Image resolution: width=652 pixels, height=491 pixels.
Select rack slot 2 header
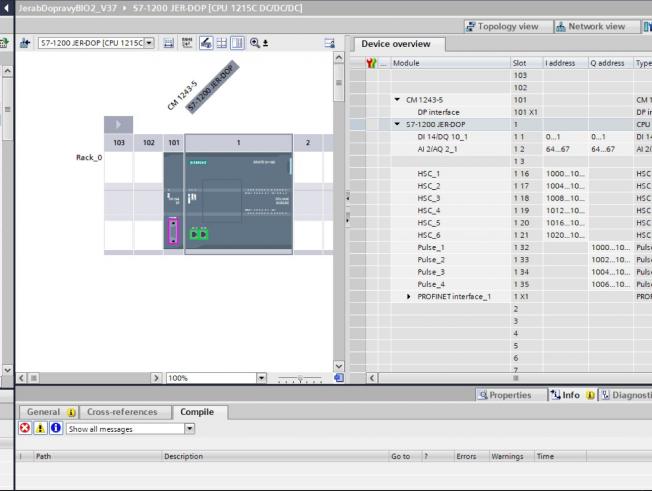[x=308, y=143]
